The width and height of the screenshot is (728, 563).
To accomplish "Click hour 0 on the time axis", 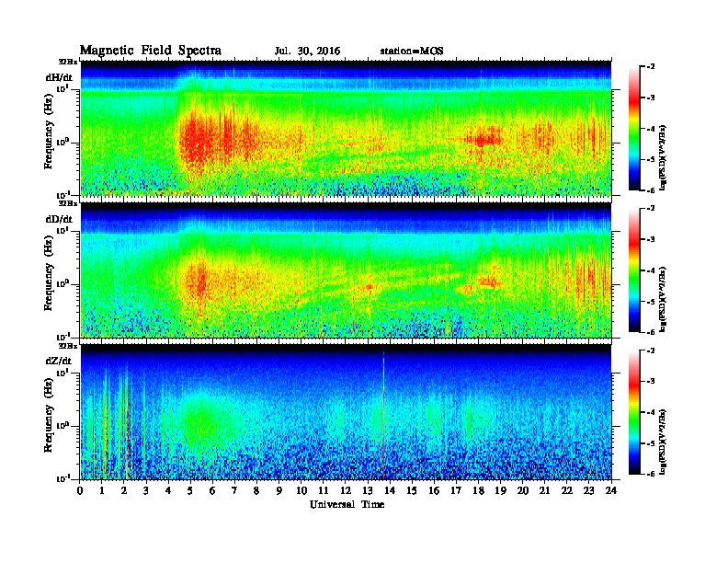I will click(x=80, y=491).
